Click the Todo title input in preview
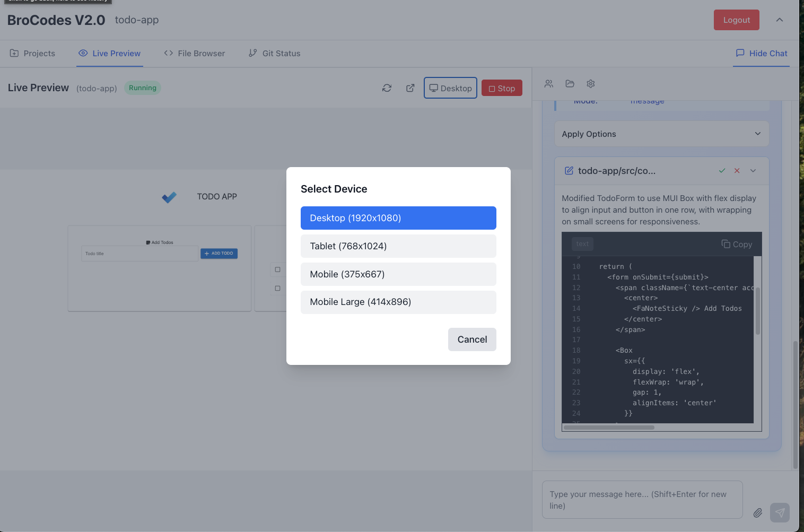The image size is (804, 532). [x=139, y=254]
